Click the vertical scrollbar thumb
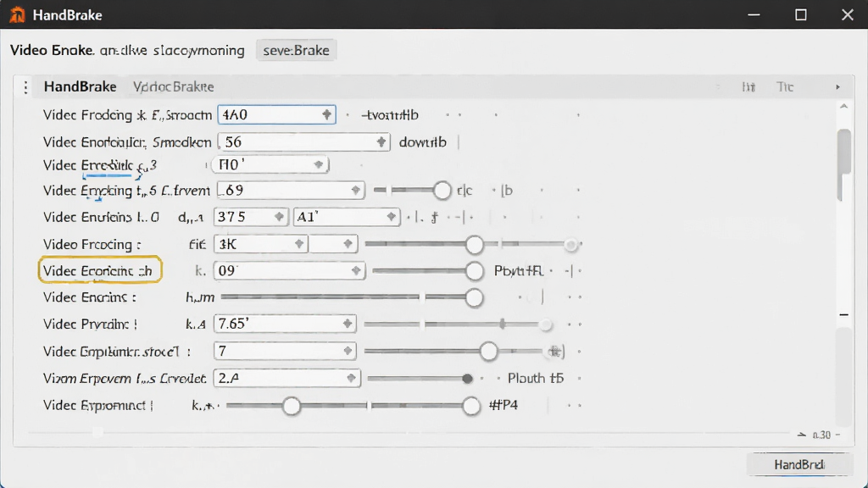The width and height of the screenshot is (868, 488). coord(843,165)
